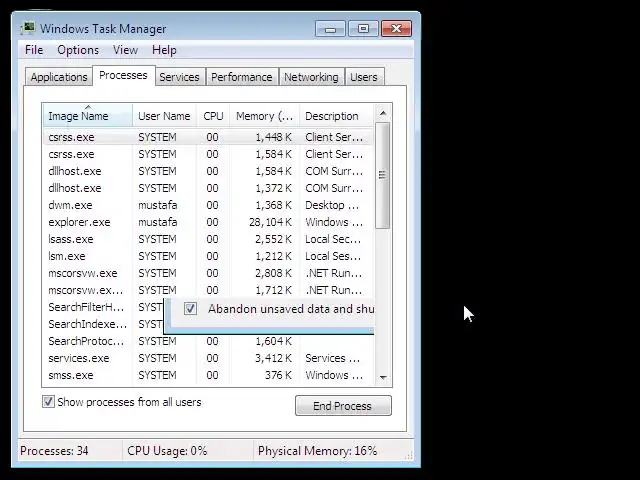This screenshot has width=640, height=480.
Task: Toggle Abandon unsaved data checkbox
Action: point(190,309)
